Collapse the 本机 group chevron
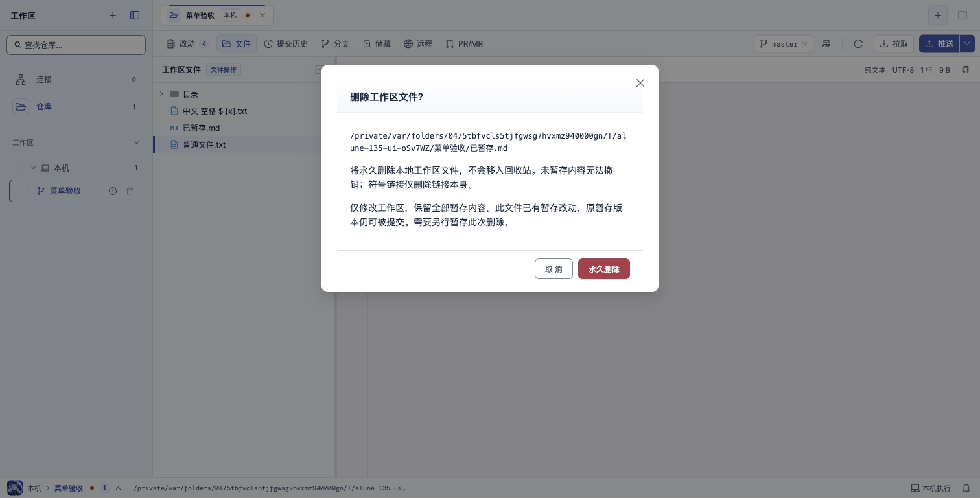Viewport: 980px width, 498px height. 33,168
